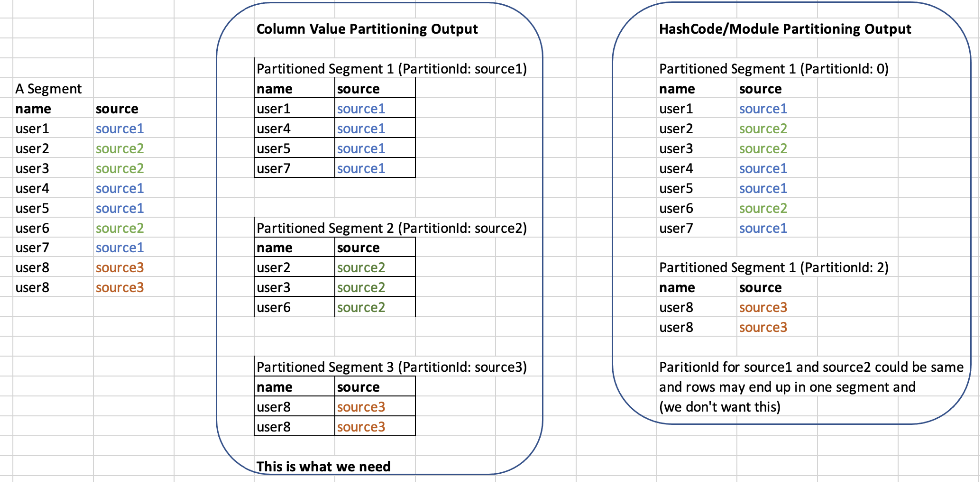Viewport: 980px width, 482px height.
Task: Select cell 'Partitioned Segment 2 (PartitionId: source2)'
Action: pos(392,228)
